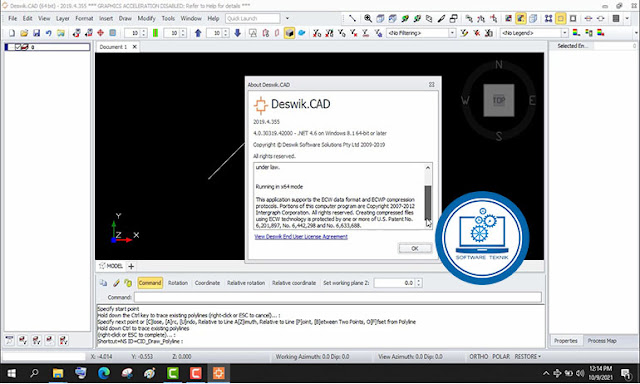Open Deswik.CAD from the taskbar
The height and width of the screenshot is (384, 640).
click(218, 373)
